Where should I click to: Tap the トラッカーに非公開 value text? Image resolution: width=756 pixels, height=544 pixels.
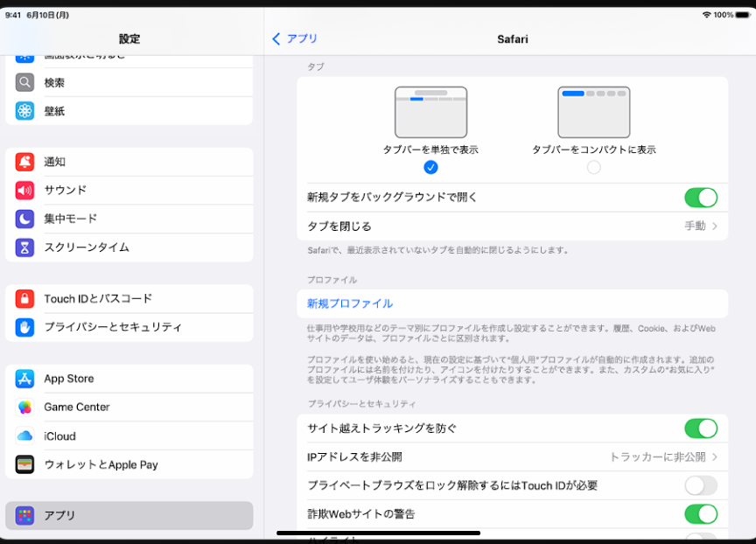pyautogui.click(x=658, y=457)
